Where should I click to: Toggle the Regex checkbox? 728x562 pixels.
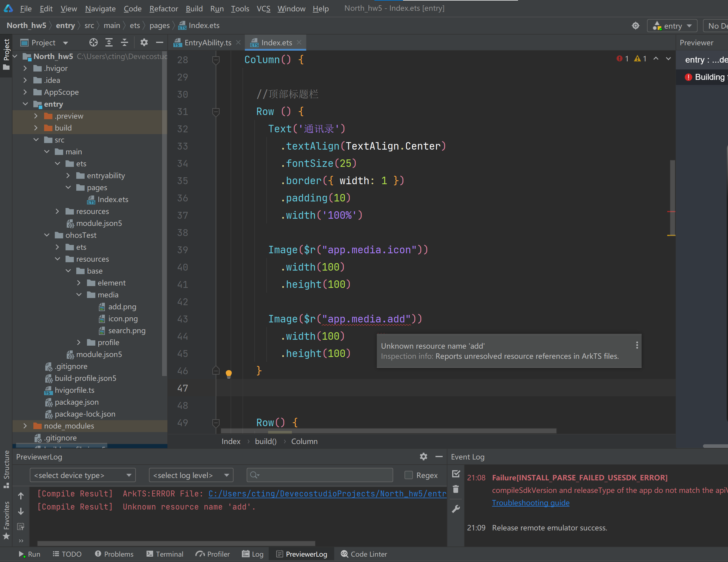click(x=408, y=475)
